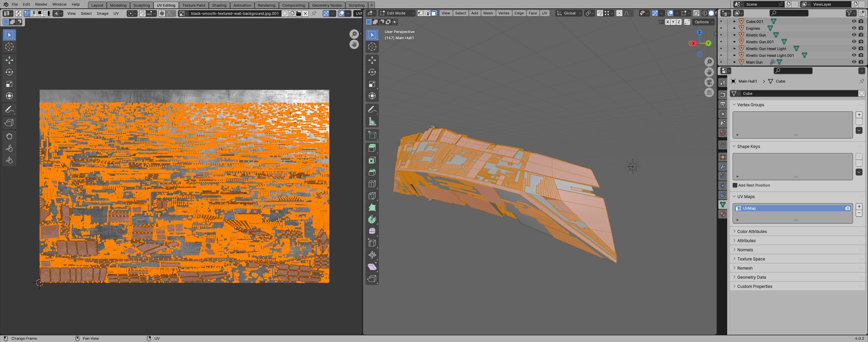Disable rendering of Main Gun object
Image resolution: width=868 pixels, height=342 pixels.
tap(861, 62)
